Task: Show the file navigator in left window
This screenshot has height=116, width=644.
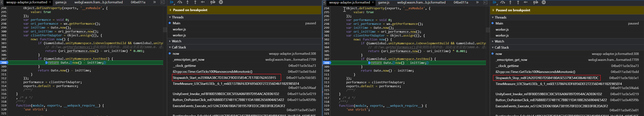Action: 1,2
